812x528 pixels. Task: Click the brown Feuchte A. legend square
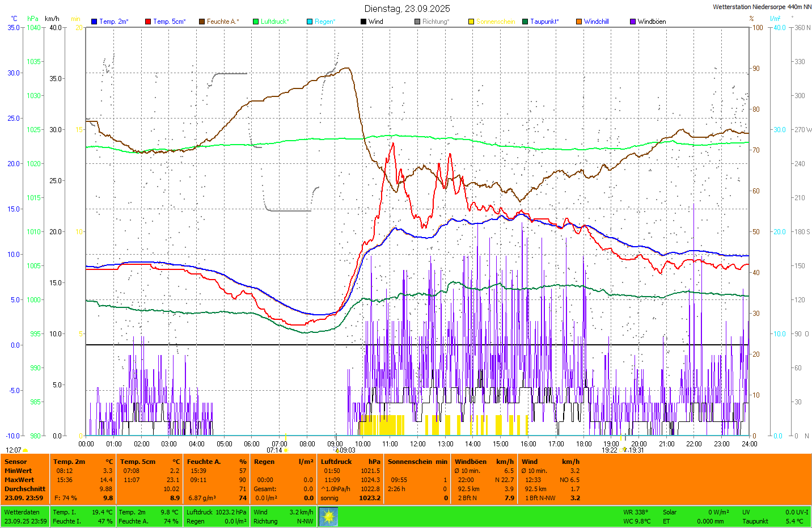click(x=202, y=22)
